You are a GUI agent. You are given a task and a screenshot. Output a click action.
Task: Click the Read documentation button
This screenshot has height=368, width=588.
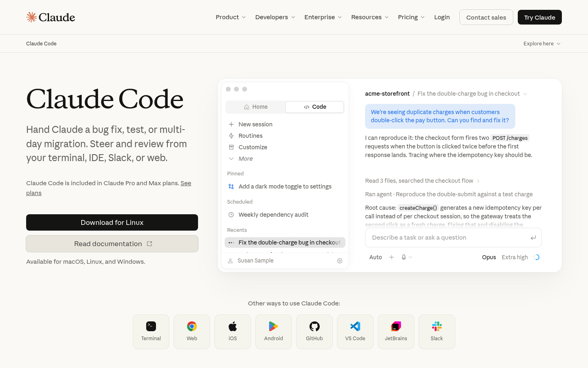tap(112, 244)
